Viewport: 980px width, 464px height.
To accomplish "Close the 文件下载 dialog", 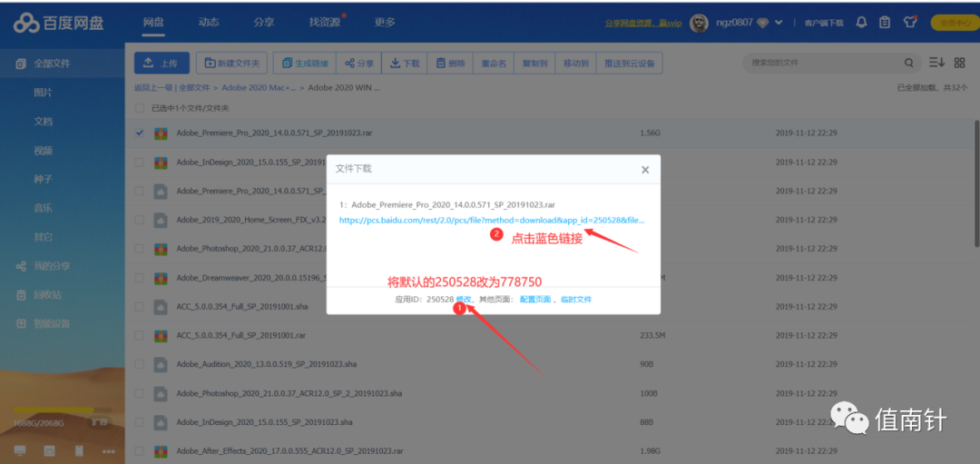I will point(645,170).
